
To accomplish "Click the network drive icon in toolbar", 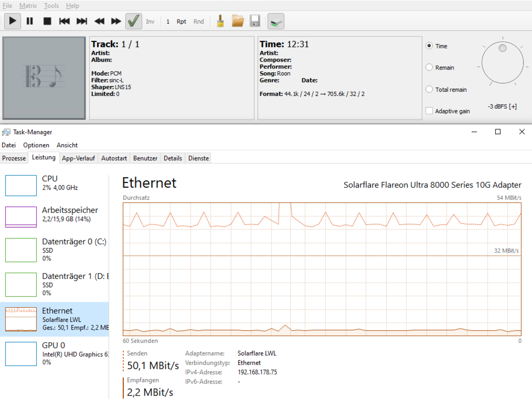I will click(276, 22).
